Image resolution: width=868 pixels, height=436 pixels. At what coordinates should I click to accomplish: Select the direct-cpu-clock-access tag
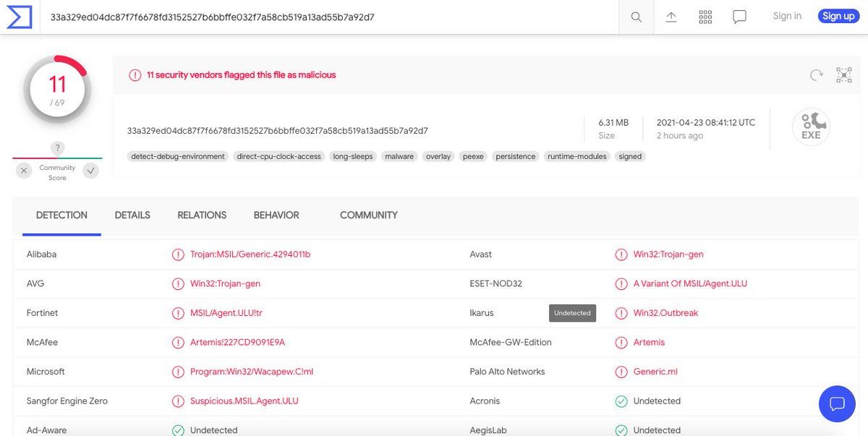278,156
